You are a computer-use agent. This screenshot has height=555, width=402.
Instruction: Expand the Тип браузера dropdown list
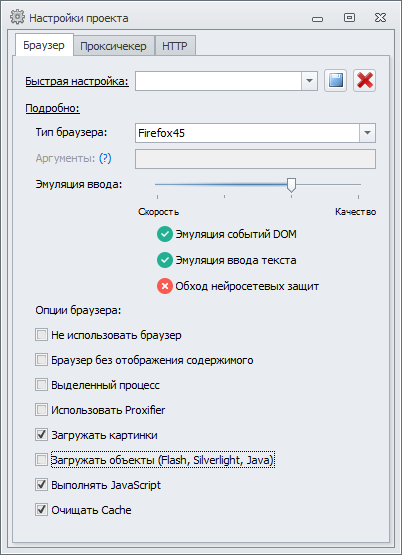click(x=367, y=133)
